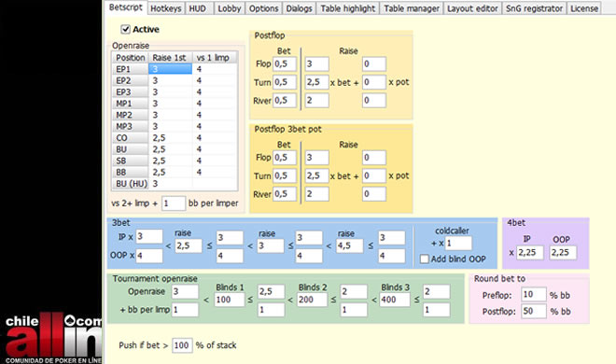616x364 pixels.
Task: Edit the Blinds 3 field
Action: click(x=395, y=300)
